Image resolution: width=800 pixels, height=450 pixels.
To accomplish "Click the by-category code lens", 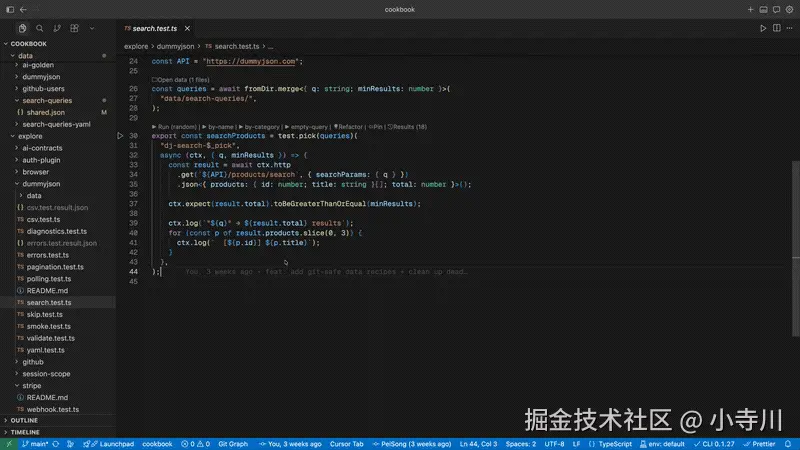I will (259, 127).
